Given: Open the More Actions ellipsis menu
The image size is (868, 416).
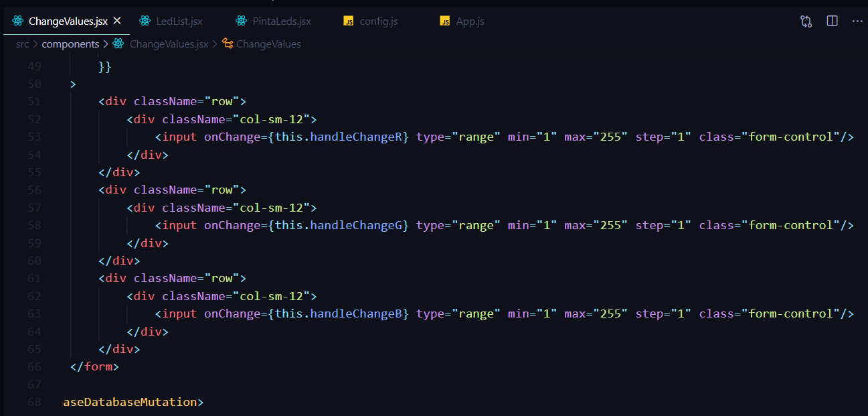Looking at the screenshot, I should (x=857, y=21).
